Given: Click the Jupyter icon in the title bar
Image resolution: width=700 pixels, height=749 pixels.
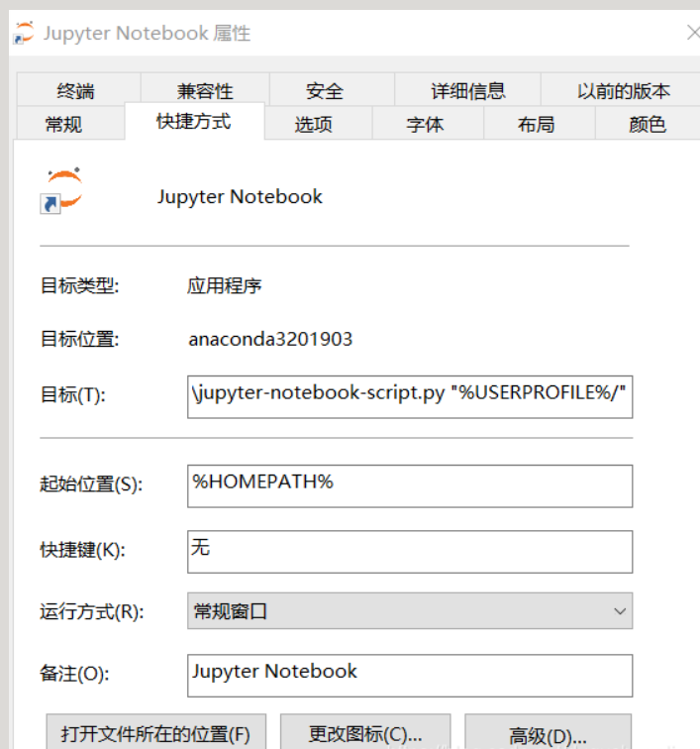Looking at the screenshot, I should point(24,33).
